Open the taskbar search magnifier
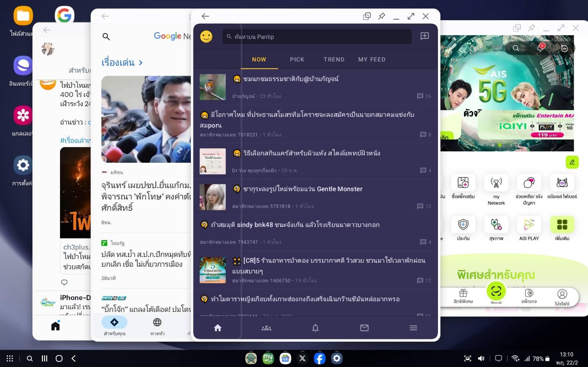588x367 pixels. pyautogui.click(x=30, y=358)
